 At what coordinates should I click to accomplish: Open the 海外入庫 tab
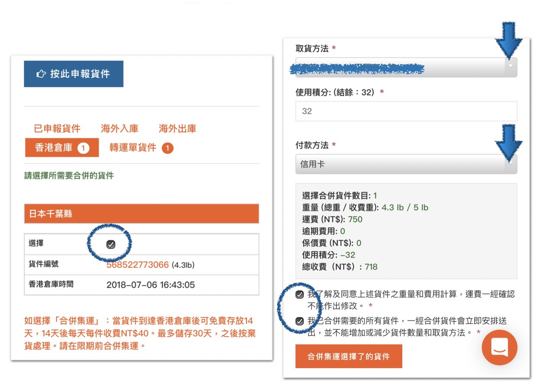click(120, 129)
